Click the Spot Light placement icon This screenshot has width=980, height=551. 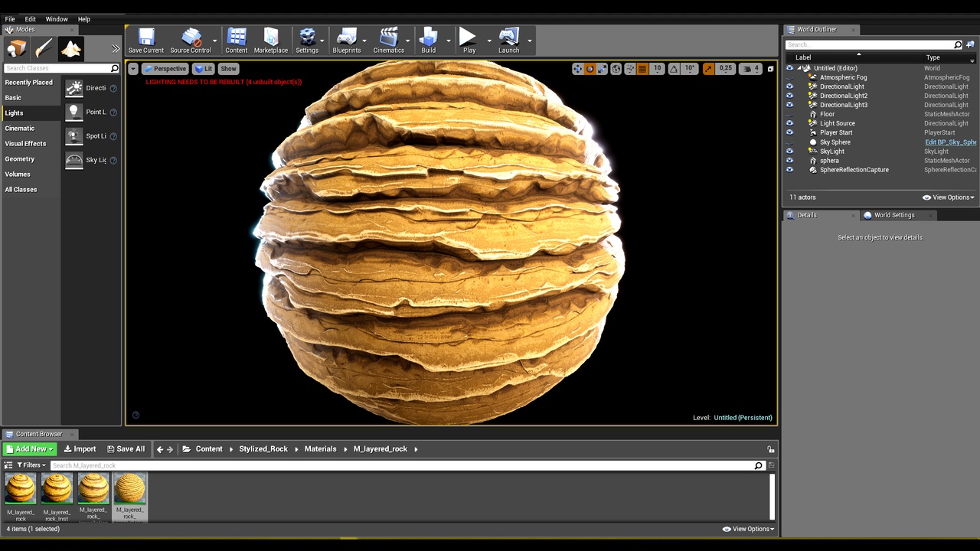point(74,136)
